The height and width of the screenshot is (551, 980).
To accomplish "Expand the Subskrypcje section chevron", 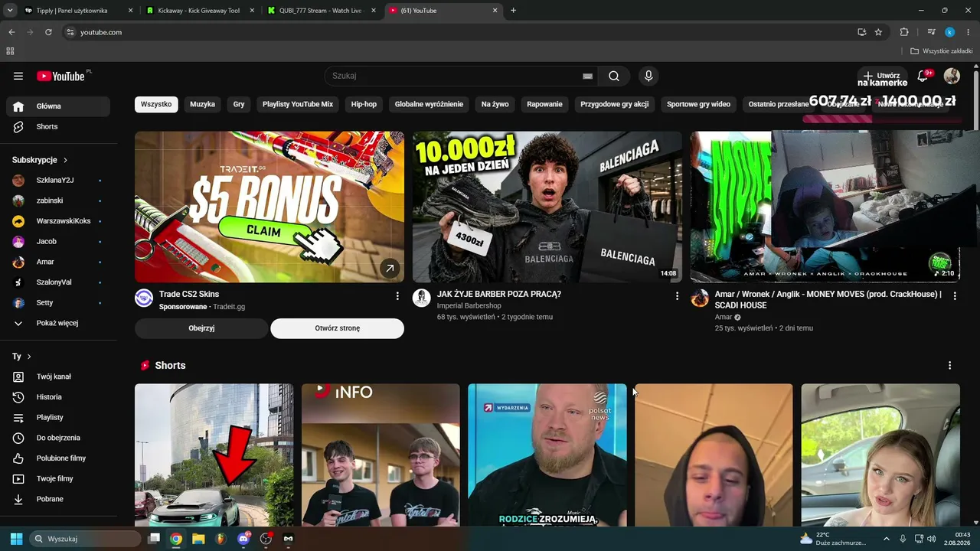I will point(65,161).
